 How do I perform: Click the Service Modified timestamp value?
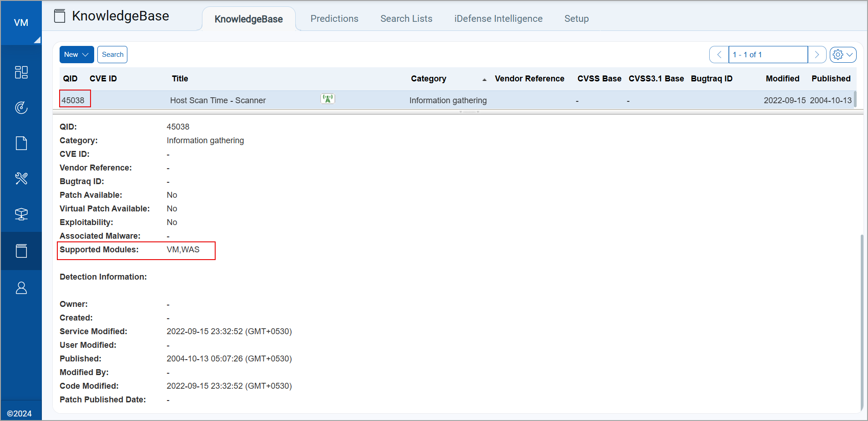[x=229, y=331]
